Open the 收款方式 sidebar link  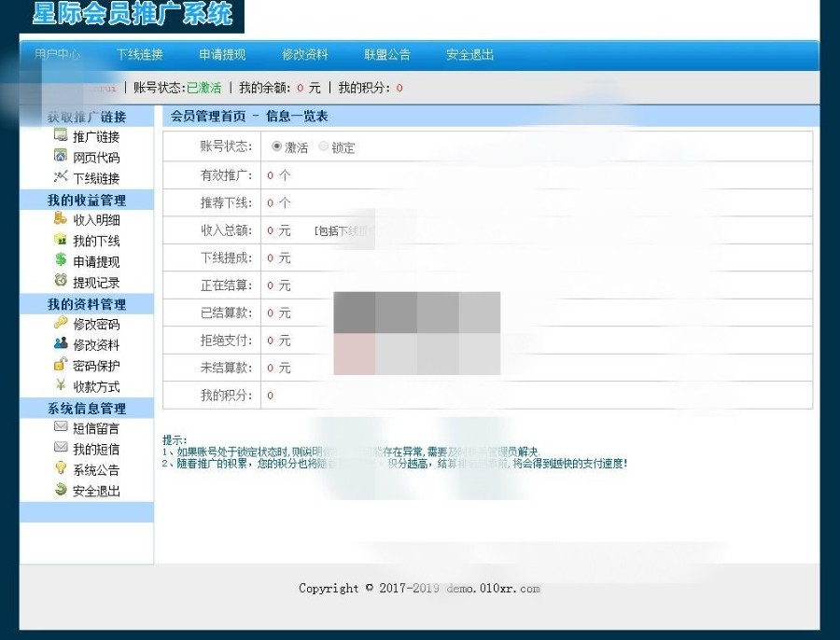click(x=96, y=387)
